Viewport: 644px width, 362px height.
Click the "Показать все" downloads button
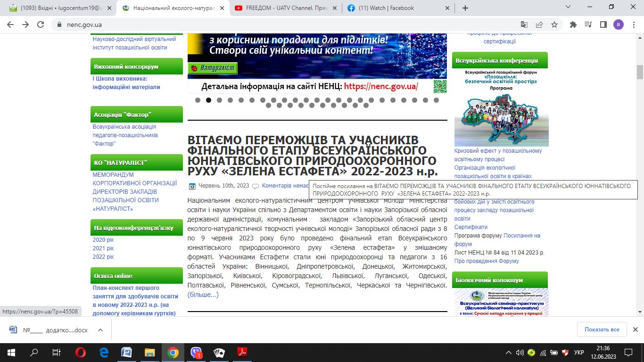click(x=602, y=329)
